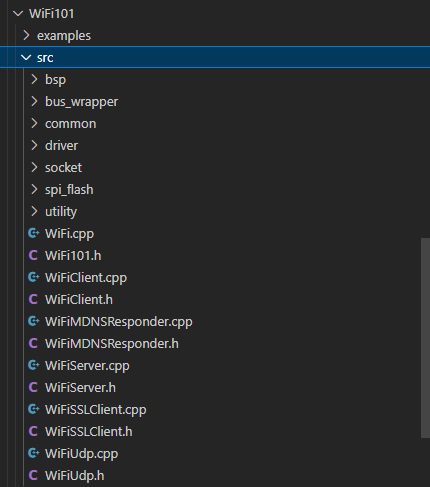Collapse the WiFi101 root folder chevron
This screenshot has height=487, width=430.
point(18,14)
